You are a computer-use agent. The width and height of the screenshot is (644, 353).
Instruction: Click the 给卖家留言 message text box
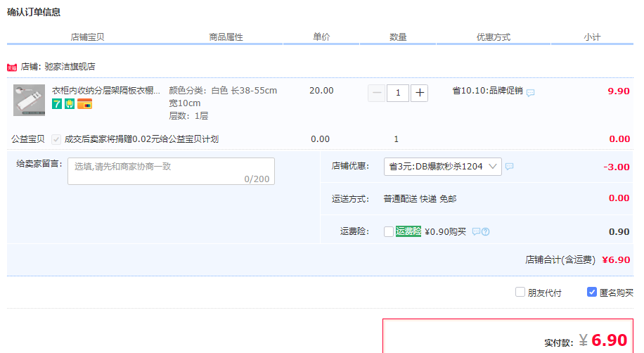click(172, 172)
